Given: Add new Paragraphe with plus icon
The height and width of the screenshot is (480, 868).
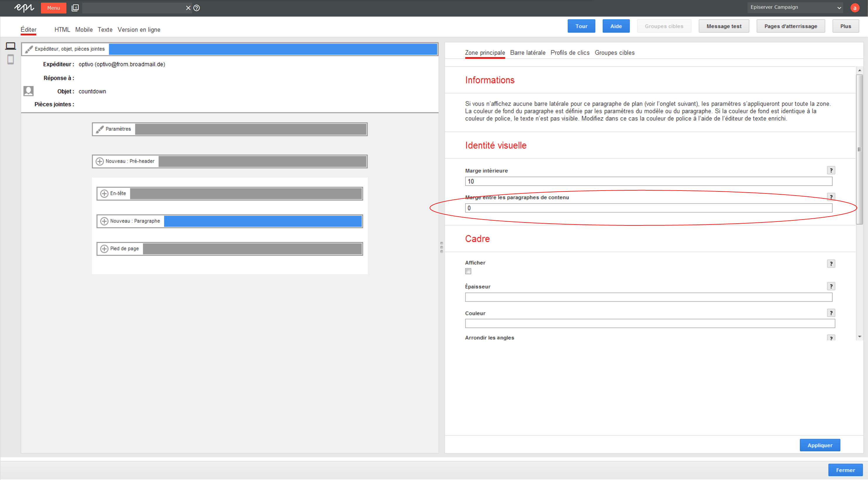Looking at the screenshot, I should [104, 221].
